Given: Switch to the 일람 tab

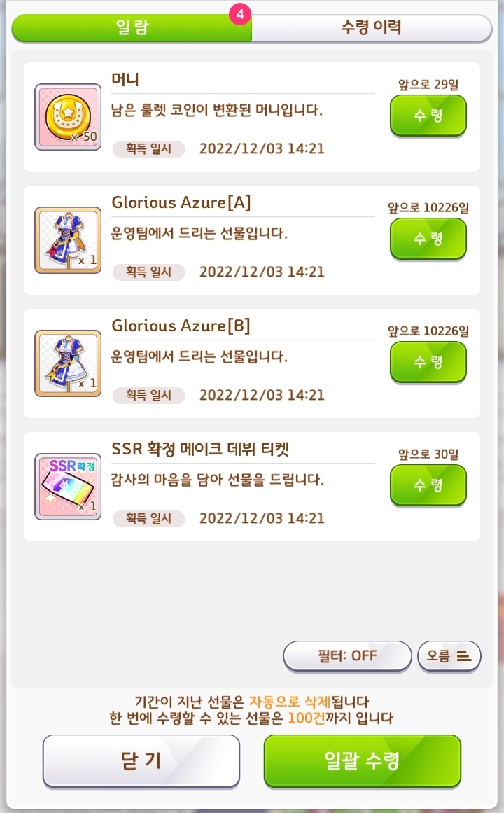Looking at the screenshot, I should pos(132,27).
